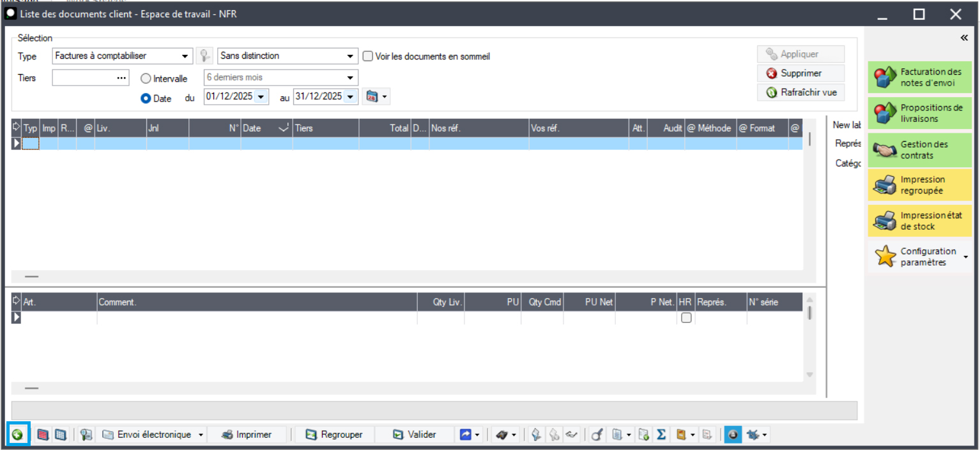
Task: Open Gestion des contrats handshake shortcut
Action: coord(919,150)
